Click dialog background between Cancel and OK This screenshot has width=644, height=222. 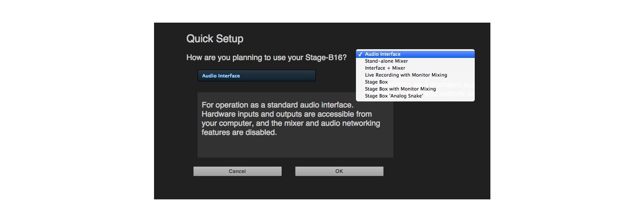coord(288,172)
